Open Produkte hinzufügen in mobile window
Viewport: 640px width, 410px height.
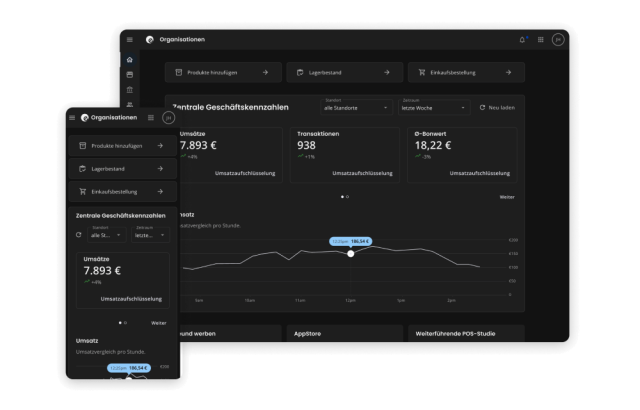(x=122, y=146)
